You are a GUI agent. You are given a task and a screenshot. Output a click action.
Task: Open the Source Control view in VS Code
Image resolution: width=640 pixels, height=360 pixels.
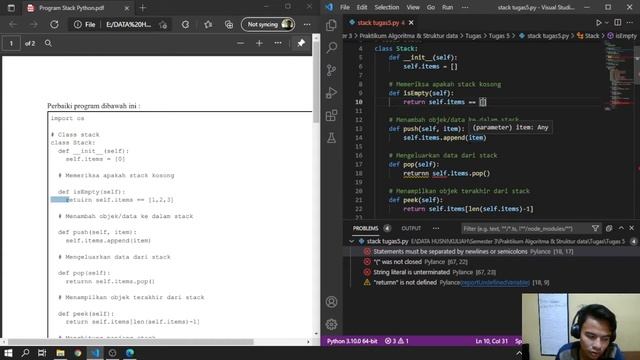[331, 70]
